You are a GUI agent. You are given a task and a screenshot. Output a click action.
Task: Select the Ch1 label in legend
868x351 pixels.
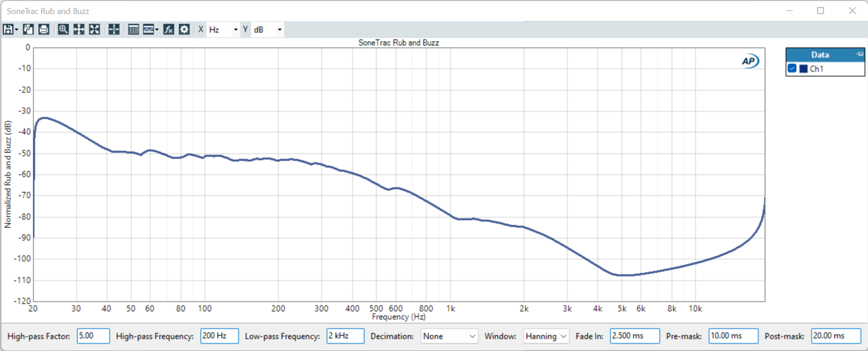point(816,69)
